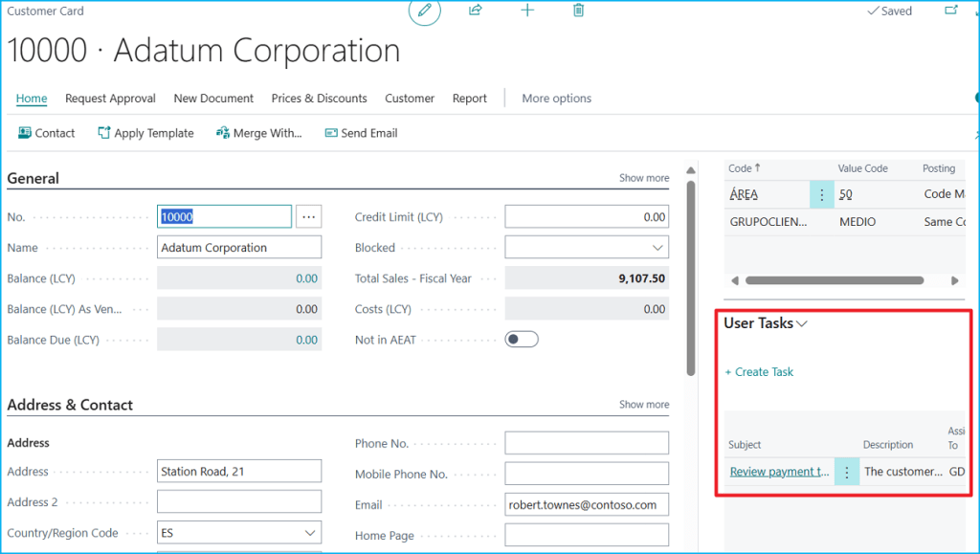Click the Merge With action

258,133
